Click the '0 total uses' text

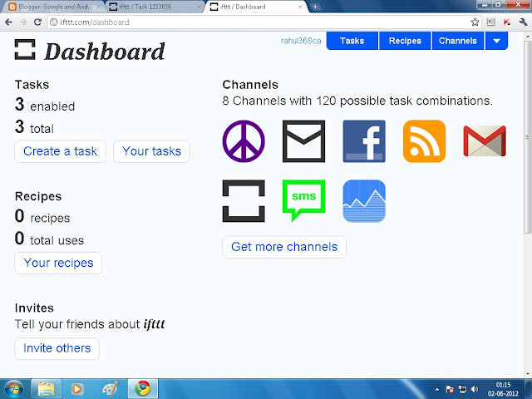(x=49, y=239)
